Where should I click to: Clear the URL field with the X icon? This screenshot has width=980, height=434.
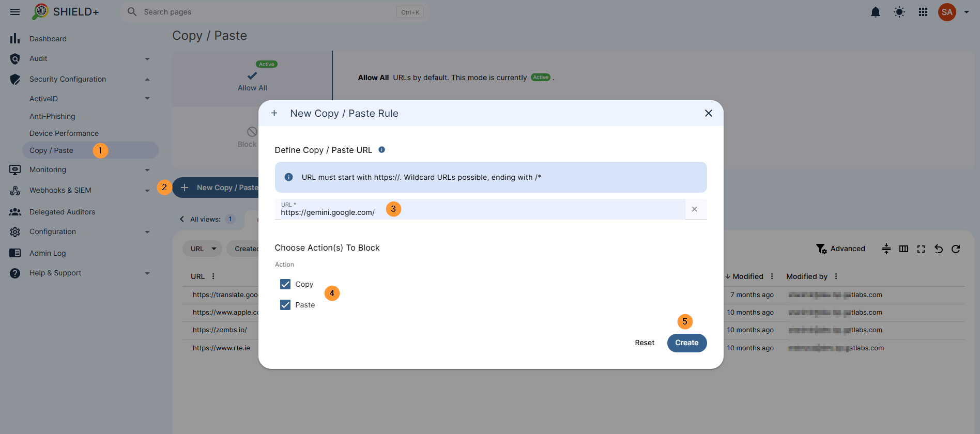[695, 209]
